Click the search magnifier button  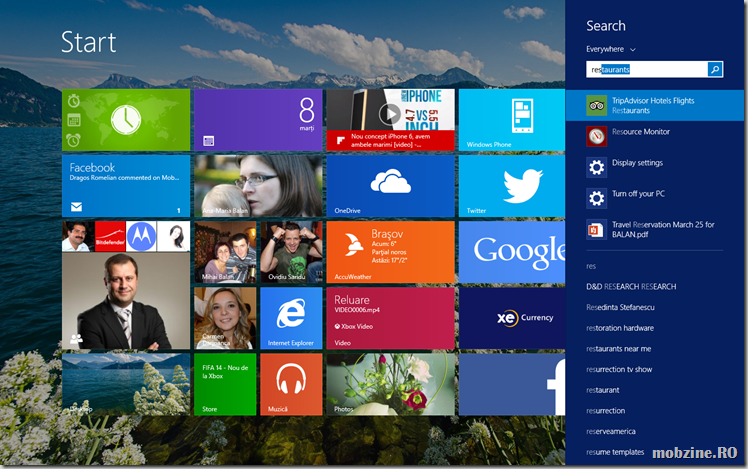coord(715,69)
